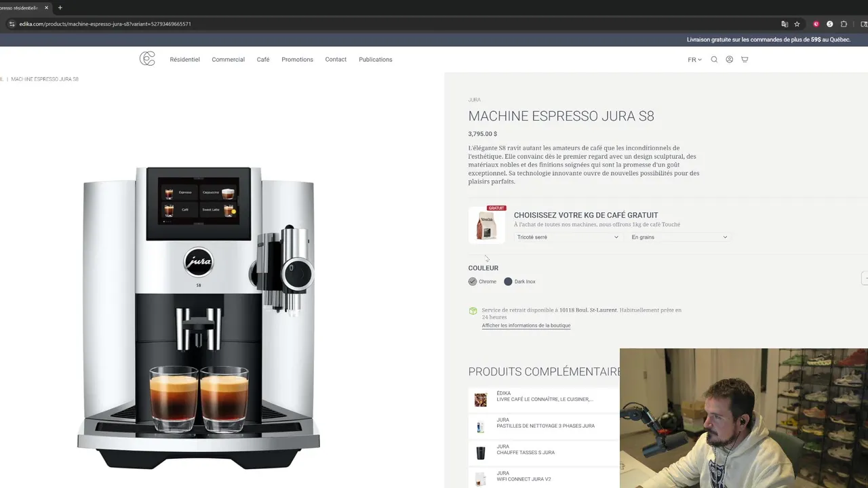Viewport: 868px width, 488px height.
Task: Bookmark this page with the star icon
Action: click(x=797, y=24)
